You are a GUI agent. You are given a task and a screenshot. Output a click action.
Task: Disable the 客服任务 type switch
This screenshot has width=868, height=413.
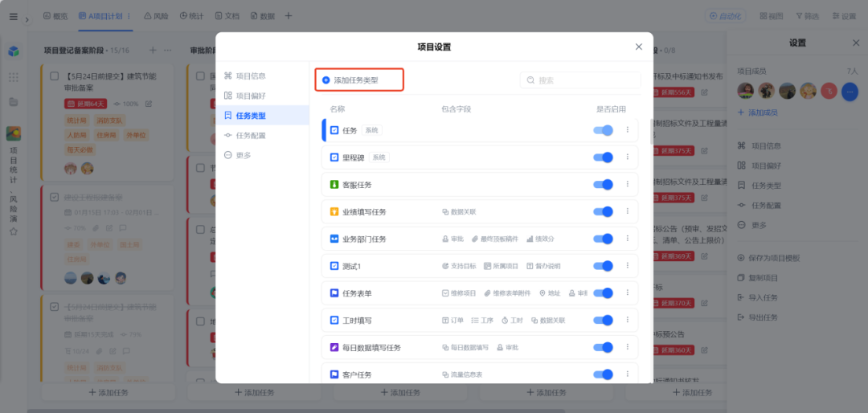click(x=603, y=184)
